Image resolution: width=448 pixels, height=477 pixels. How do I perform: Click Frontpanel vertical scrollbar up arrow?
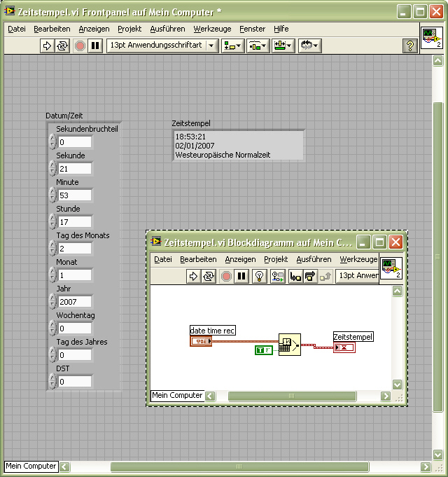(437, 61)
